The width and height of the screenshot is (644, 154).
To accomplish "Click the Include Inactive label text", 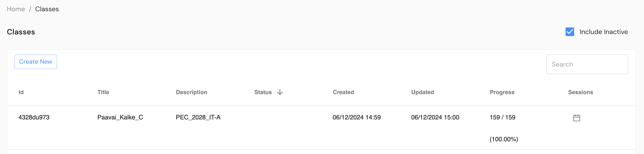I will point(603,32).
